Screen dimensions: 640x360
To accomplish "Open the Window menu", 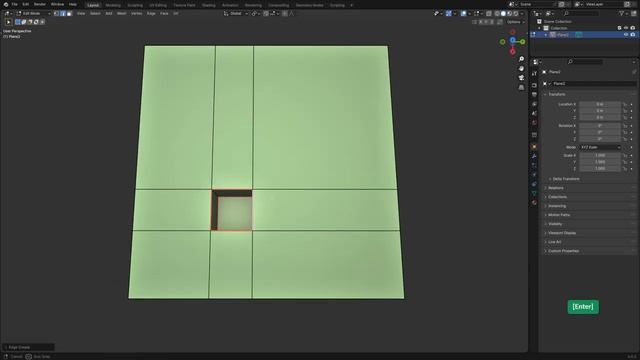I will click(57, 4).
